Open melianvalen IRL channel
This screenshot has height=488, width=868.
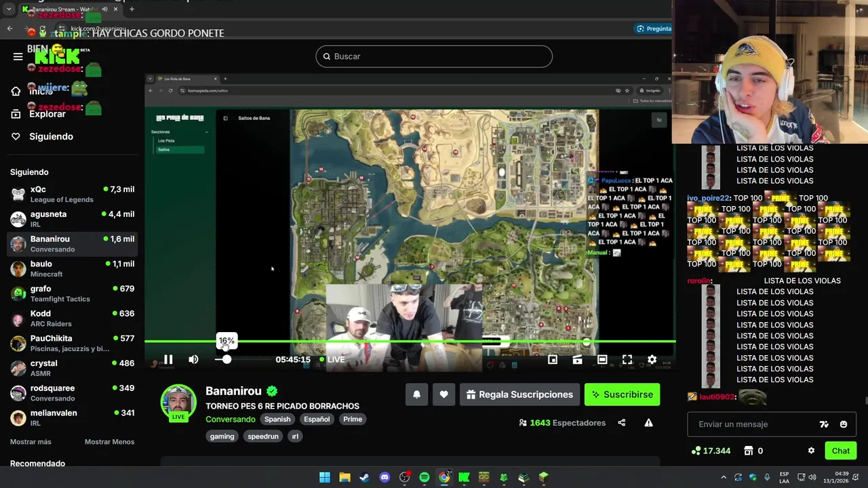pyautogui.click(x=72, y=418)
